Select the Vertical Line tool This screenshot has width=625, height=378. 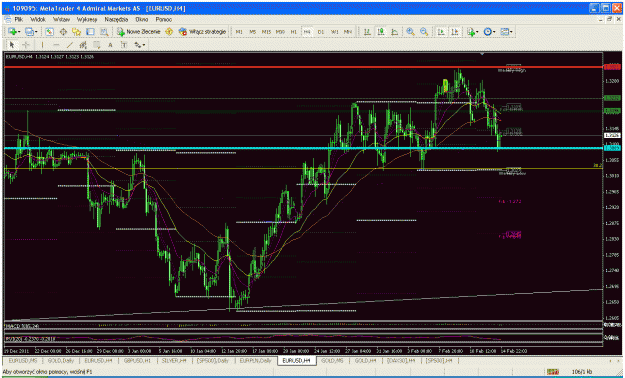pos(42,45)
